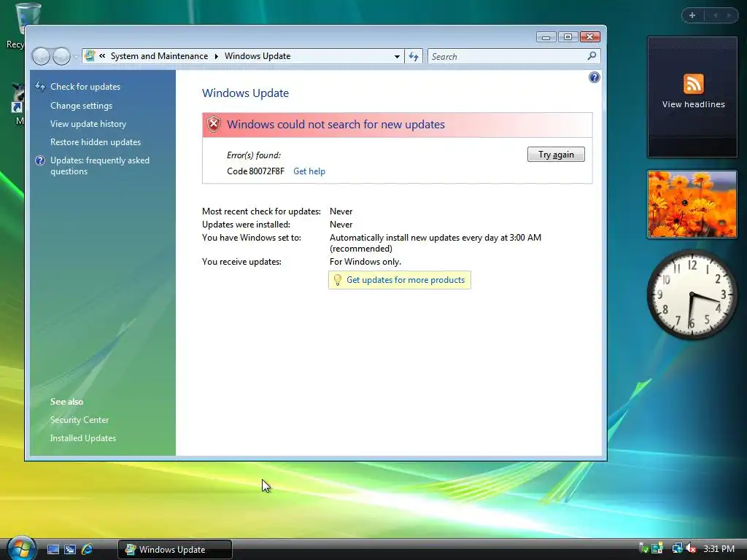This screenshot has height=560, width=747.
Task: Open View update history
Action: coord(88,124)
